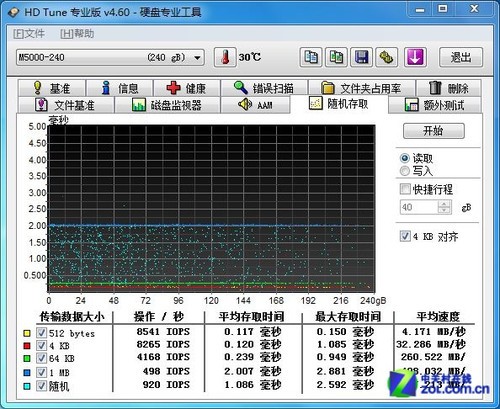Toggle the 4 KB transfer size checkbox
500x409 pixels.
pos(41,345)
